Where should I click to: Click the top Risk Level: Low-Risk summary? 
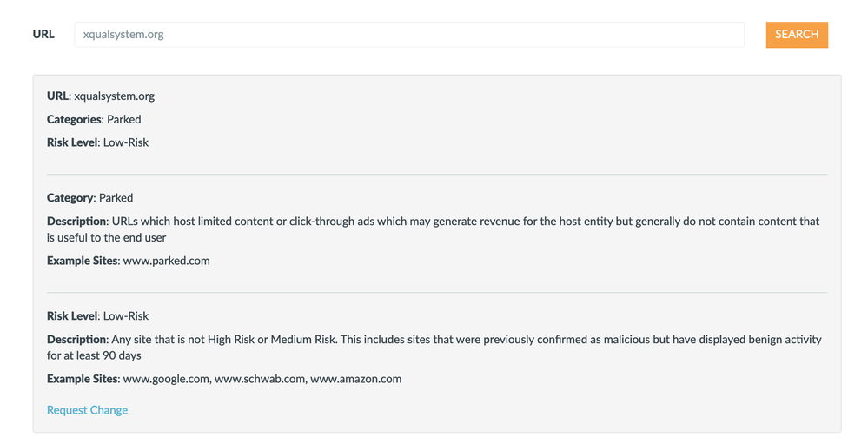pyautogui.click(x=97, y=142)
